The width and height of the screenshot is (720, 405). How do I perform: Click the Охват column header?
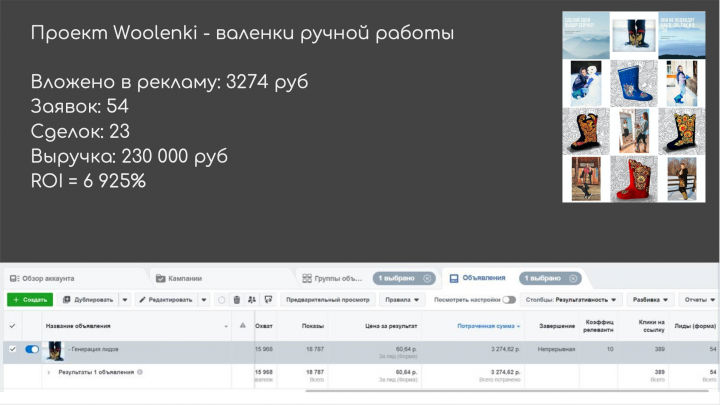click(264, 326)
